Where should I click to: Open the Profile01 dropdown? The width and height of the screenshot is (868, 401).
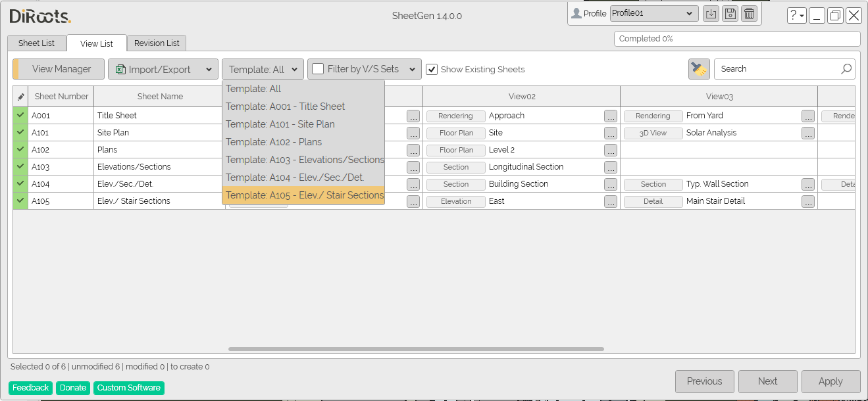653,13
